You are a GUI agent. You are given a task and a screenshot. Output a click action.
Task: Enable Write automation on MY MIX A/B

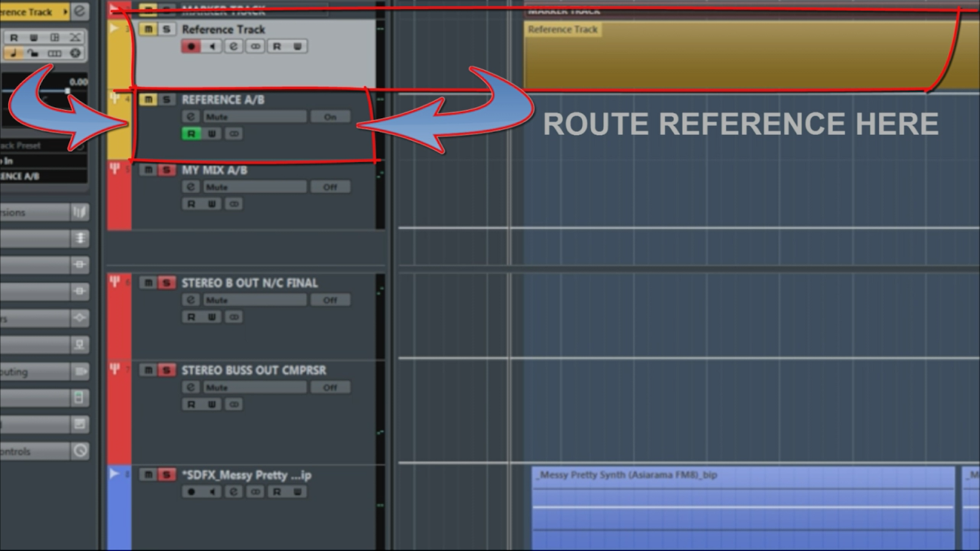[212, 204]
